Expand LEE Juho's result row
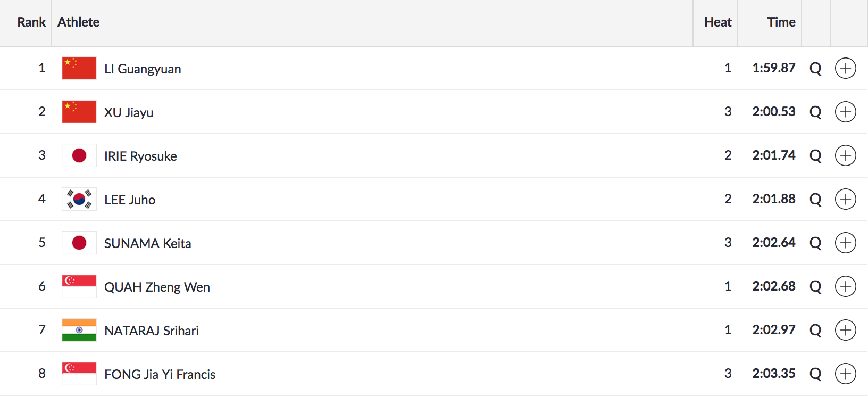The height and width of the screenshot is (396, 868). point(845,199)
